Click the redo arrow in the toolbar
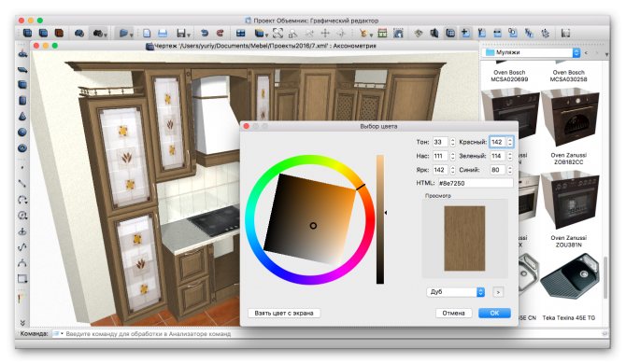 tap(220, 33)
